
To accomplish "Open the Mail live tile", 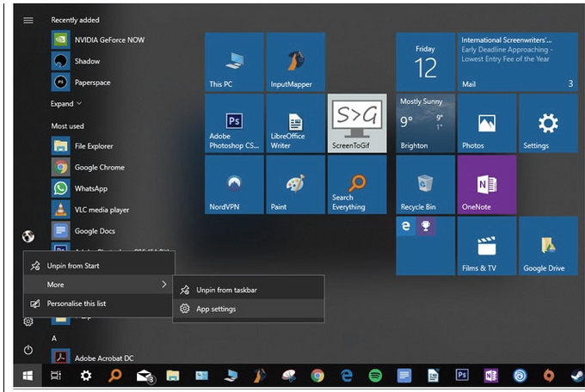I will pos(518,62).
